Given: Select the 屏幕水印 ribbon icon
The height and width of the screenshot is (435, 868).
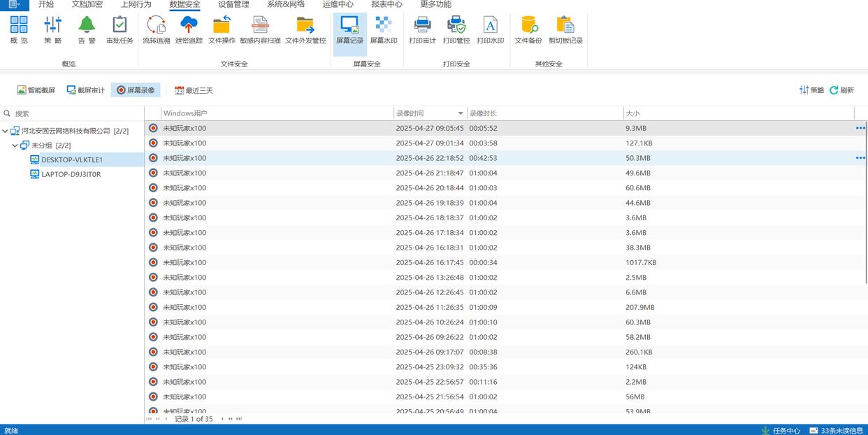Looking at the screenshot, I should pos(383,29).
